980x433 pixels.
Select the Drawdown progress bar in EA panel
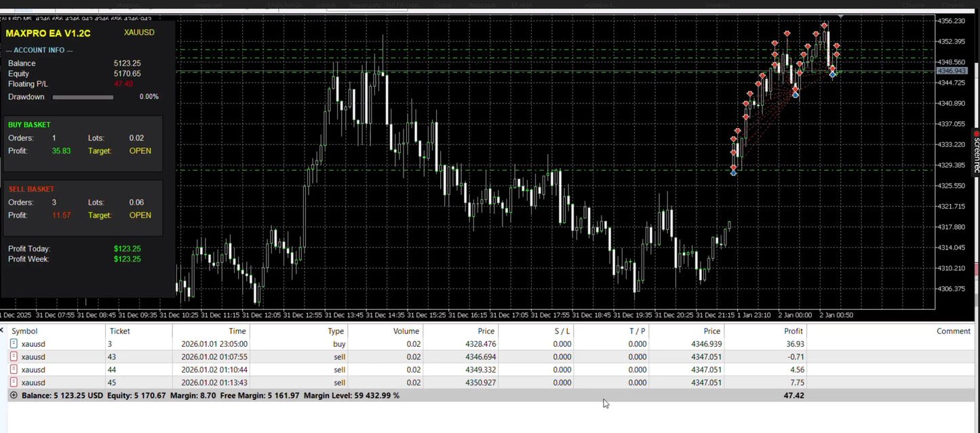click(83, 97)
